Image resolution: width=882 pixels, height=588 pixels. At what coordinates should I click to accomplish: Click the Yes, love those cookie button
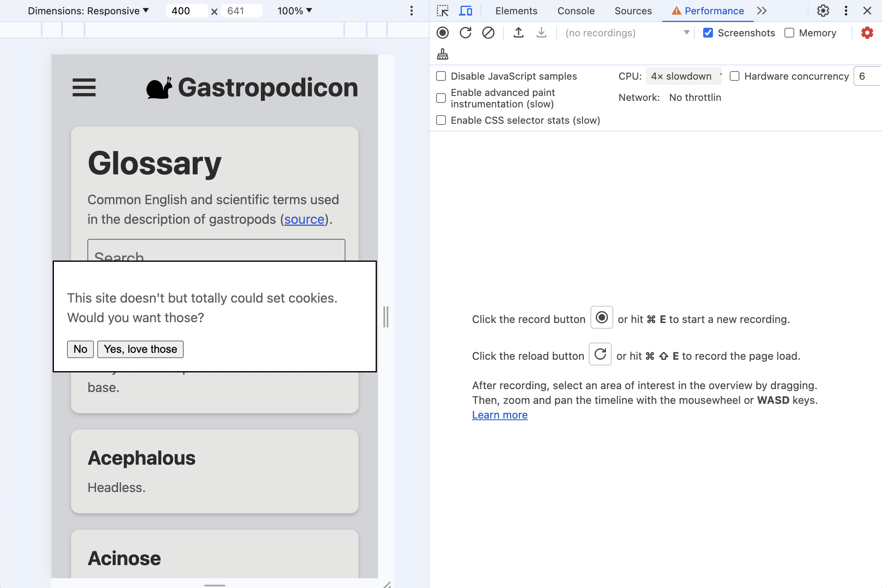[x=140, y=349]
